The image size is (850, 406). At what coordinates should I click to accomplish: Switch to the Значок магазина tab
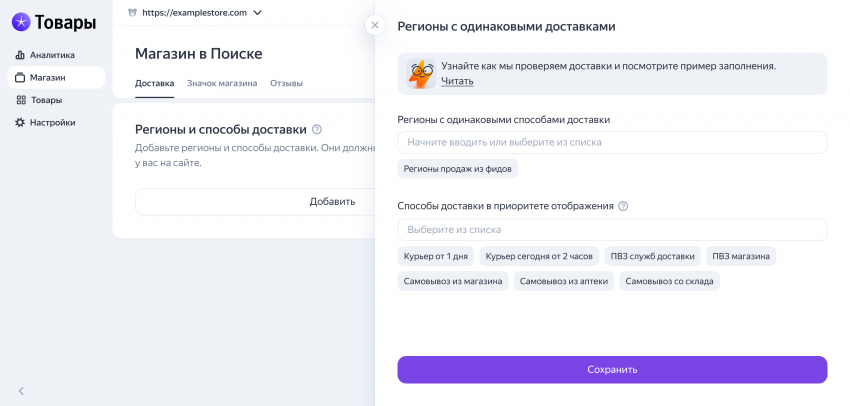tap(222, 83)
